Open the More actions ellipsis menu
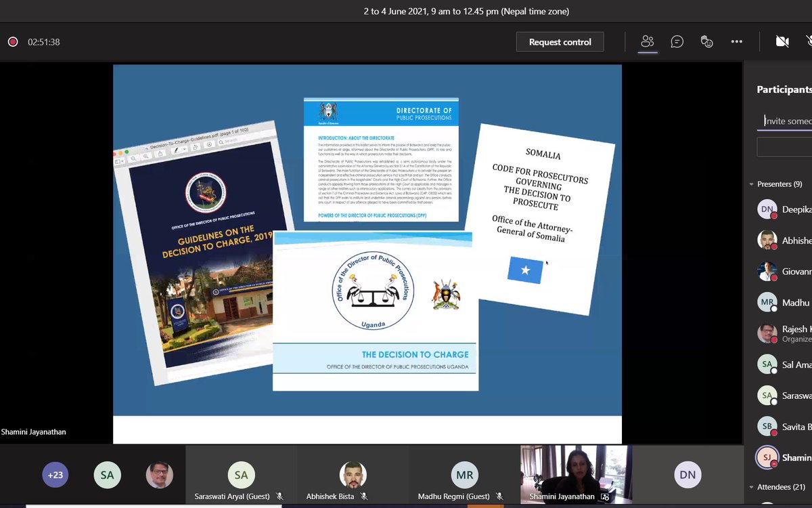This screenshot has height=508, width=812. pyautogui.click(x=737, y=42)
